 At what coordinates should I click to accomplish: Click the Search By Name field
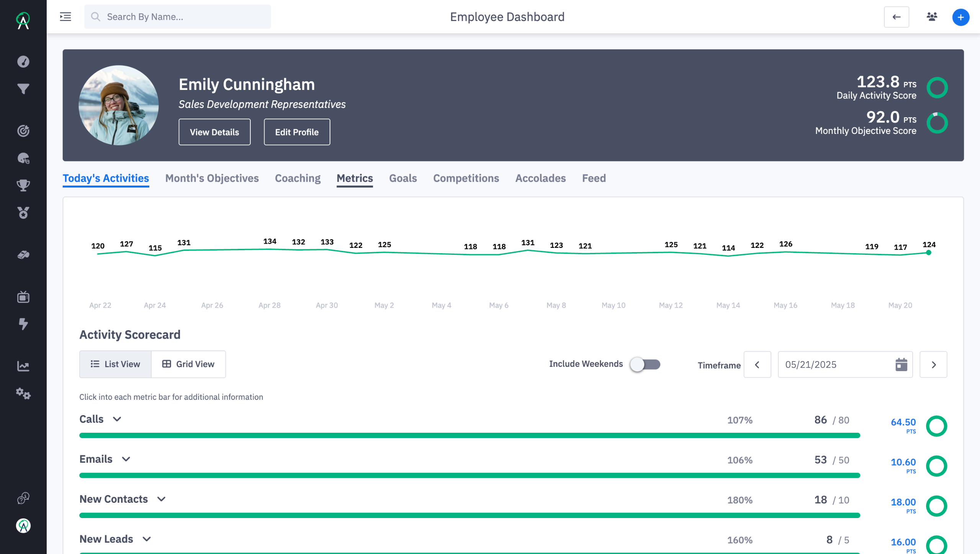(178, 17)
